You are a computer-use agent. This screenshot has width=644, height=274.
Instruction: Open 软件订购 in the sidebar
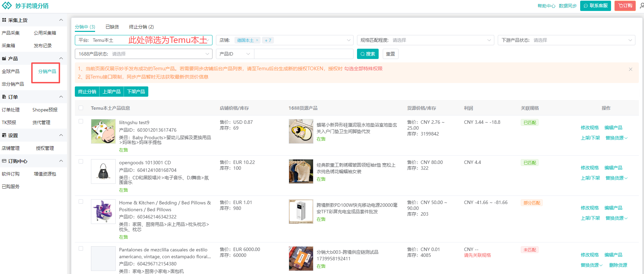[11, 174]
